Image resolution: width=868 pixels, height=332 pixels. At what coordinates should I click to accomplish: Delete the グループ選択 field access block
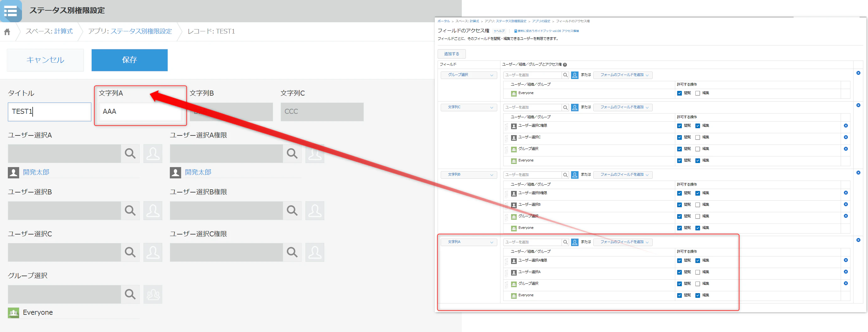pyautogui.click(x=858, y=73)
